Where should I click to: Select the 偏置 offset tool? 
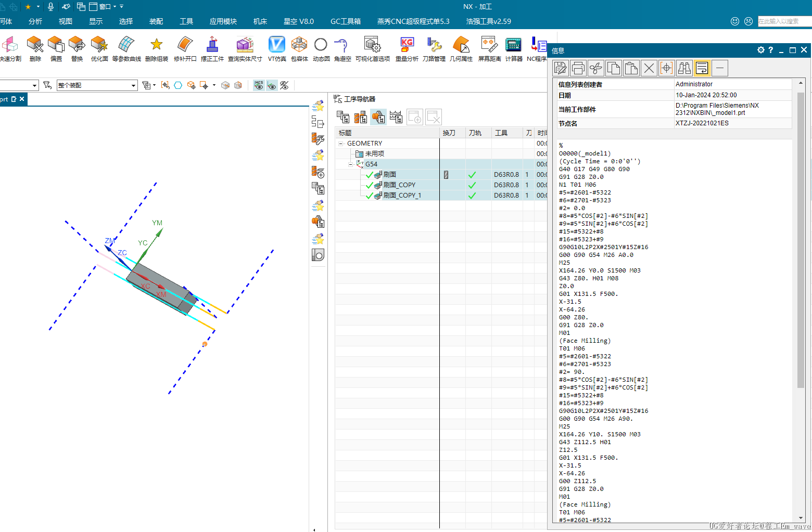pyautogui.click(x=56, y=48)
